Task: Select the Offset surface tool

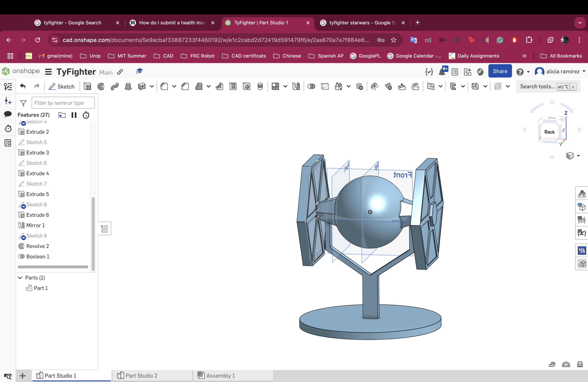Action: tap(415, 86)
